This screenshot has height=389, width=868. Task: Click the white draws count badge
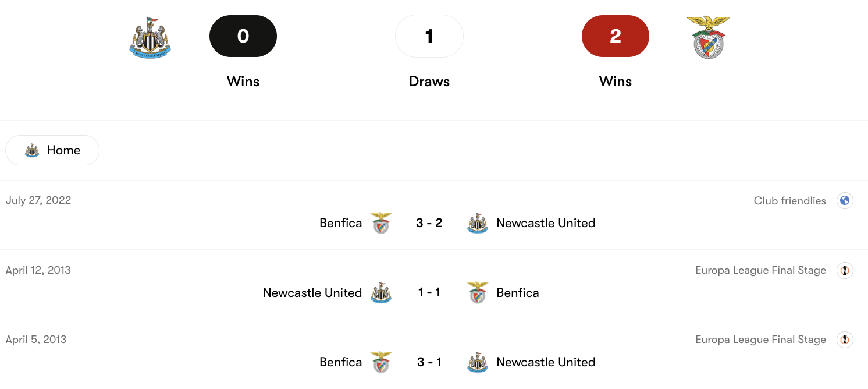429,36
